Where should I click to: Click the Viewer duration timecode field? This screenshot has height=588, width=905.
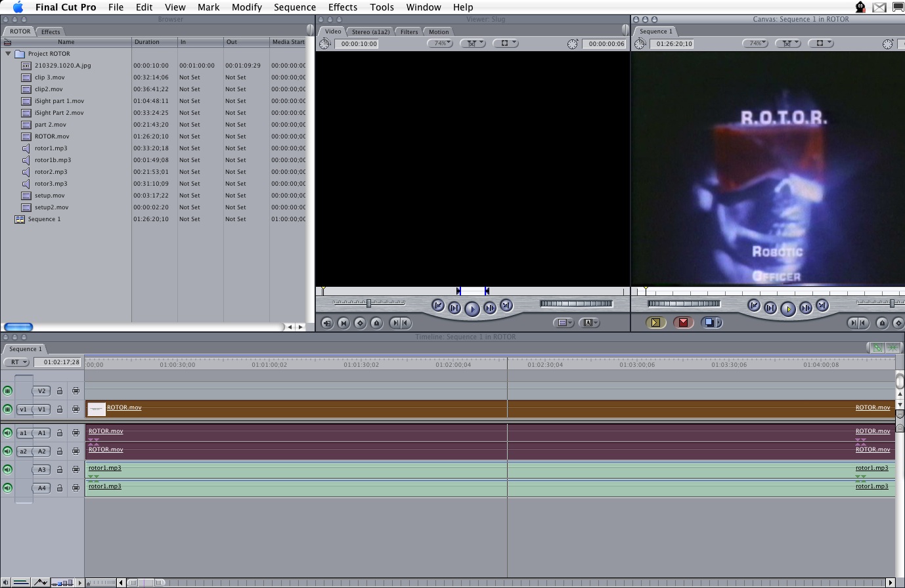click(x=355, y=44)
